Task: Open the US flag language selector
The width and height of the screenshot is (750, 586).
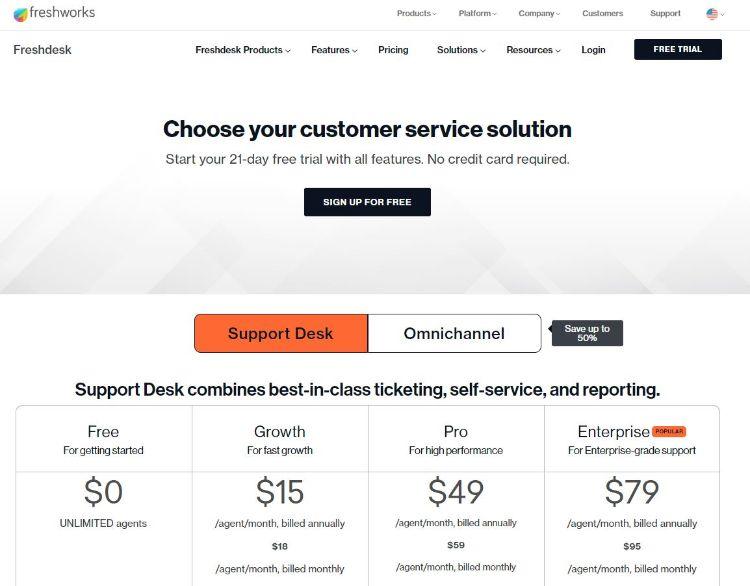Action: pyautogui.click(x=713, y=14)
